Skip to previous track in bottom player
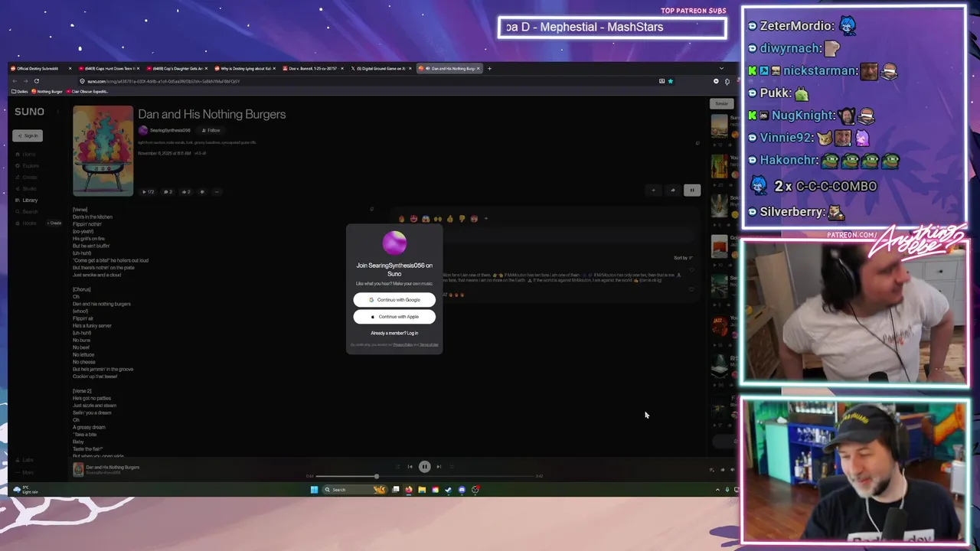 point(410,466)
